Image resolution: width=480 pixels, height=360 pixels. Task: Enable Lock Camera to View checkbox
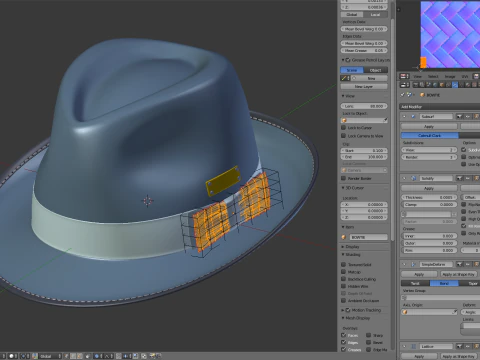coord(343,136)
